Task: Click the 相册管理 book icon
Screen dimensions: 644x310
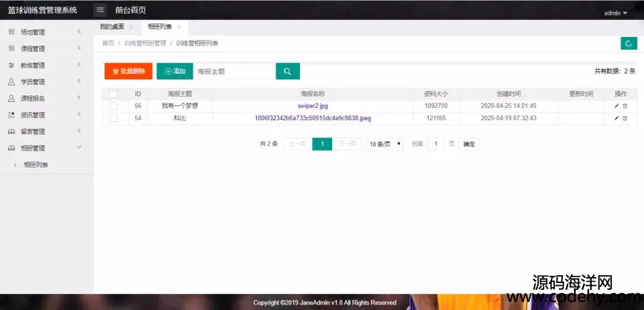Action: coord(11,148)
